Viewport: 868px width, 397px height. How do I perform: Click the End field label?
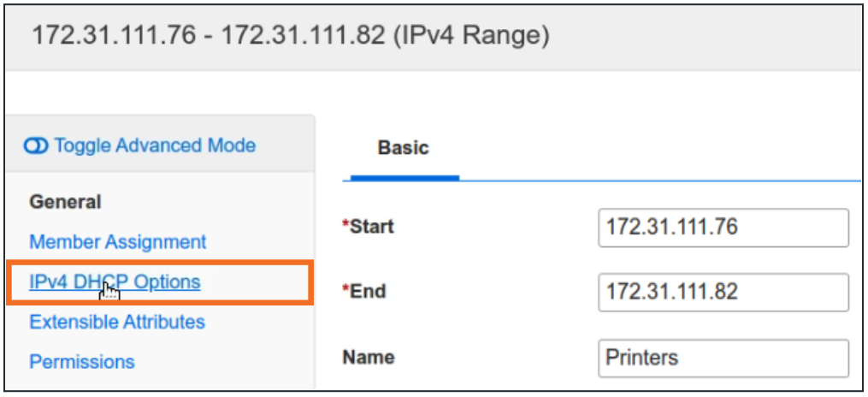pyautogui.click(x=368, y=292)
